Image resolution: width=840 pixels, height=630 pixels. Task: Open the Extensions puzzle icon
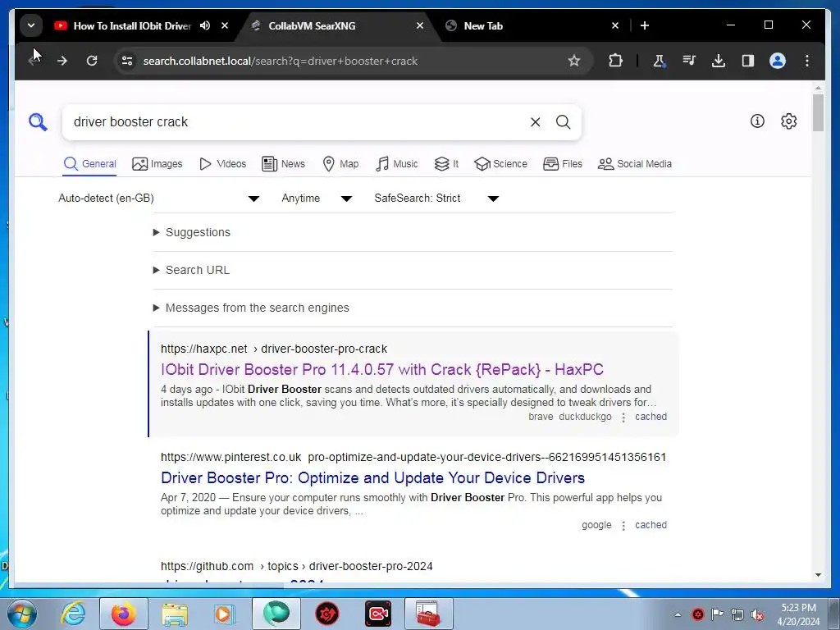[615, 61]
